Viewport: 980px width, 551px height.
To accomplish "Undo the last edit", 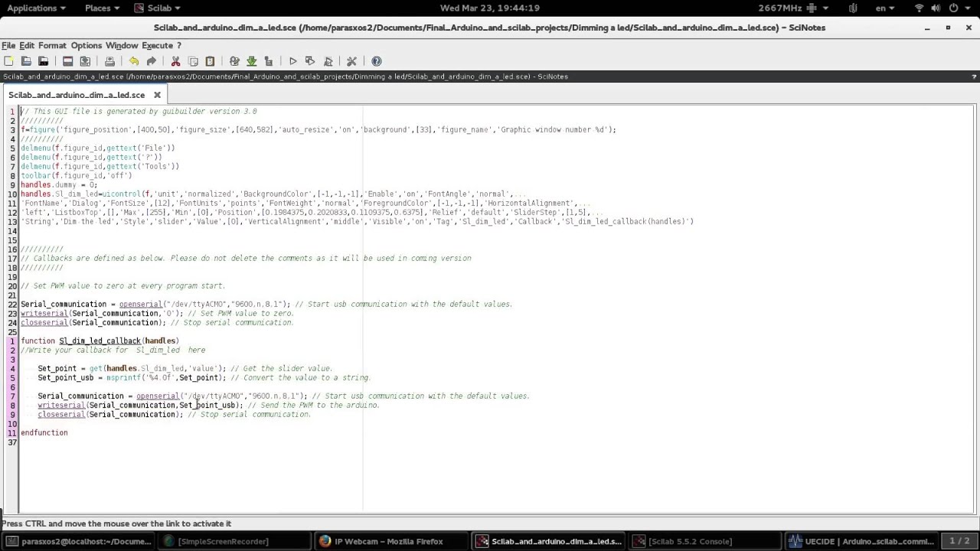I will [x=134, y=61].
